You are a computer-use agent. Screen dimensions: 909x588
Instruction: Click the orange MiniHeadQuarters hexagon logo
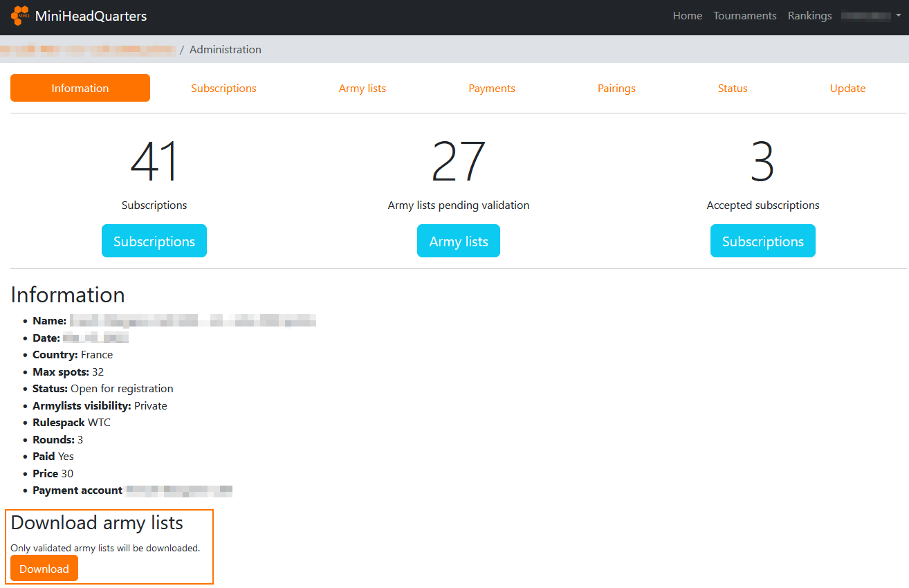tap(20, 16)
